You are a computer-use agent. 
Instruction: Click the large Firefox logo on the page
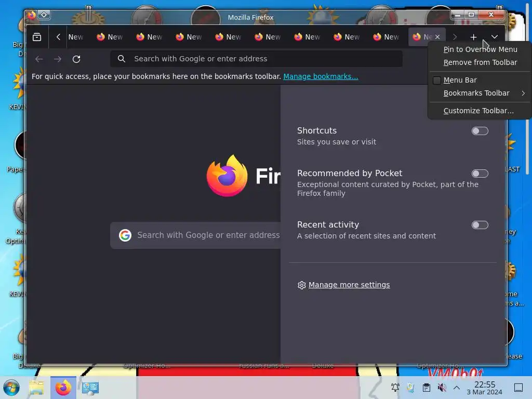click(227, 176)
